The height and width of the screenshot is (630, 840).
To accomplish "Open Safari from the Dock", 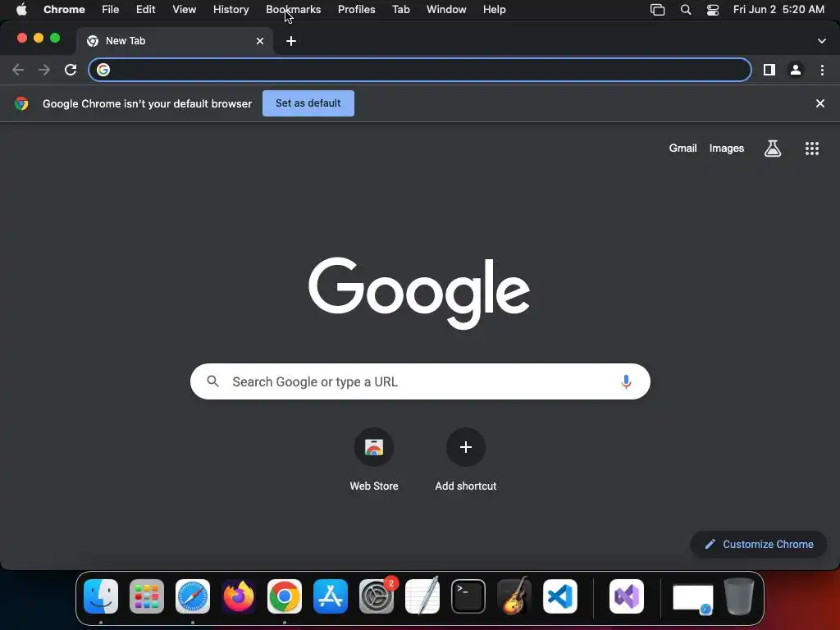I will 193,596.
